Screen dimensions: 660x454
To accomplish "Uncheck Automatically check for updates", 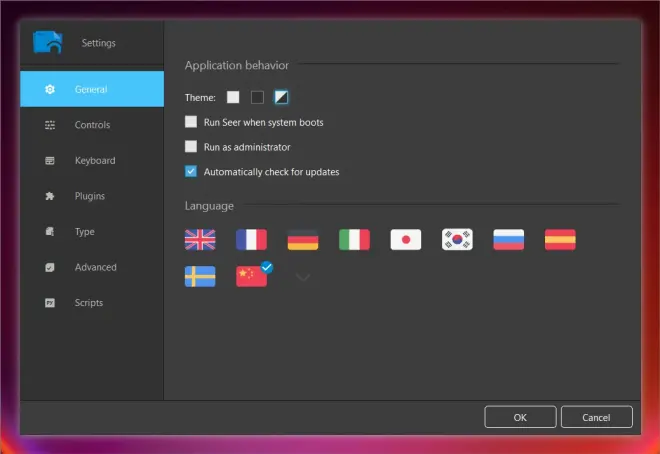I will (191, 171).
